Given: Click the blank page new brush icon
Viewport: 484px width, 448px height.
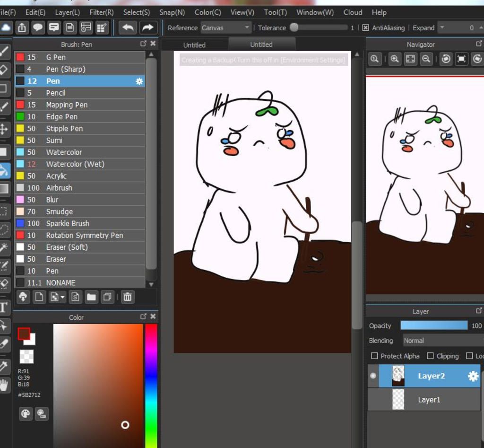Looking at the screenshot, I should pos(39,297).
